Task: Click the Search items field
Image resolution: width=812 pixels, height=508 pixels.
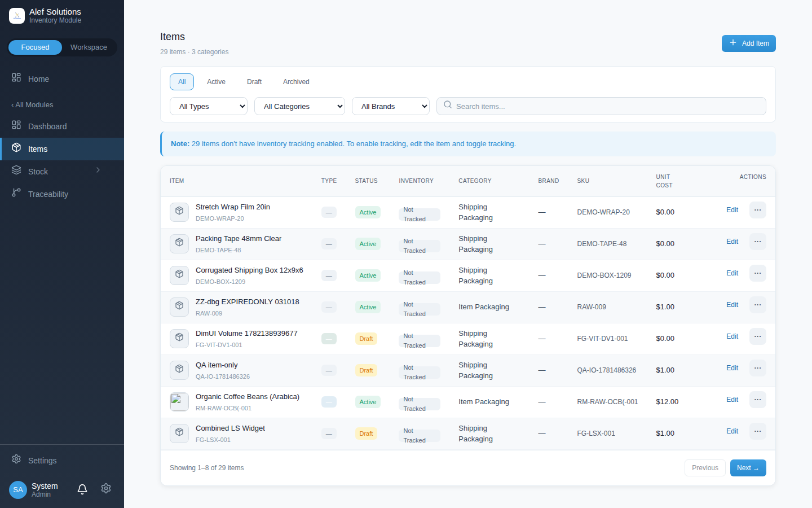Action: (x=601, y=106)
